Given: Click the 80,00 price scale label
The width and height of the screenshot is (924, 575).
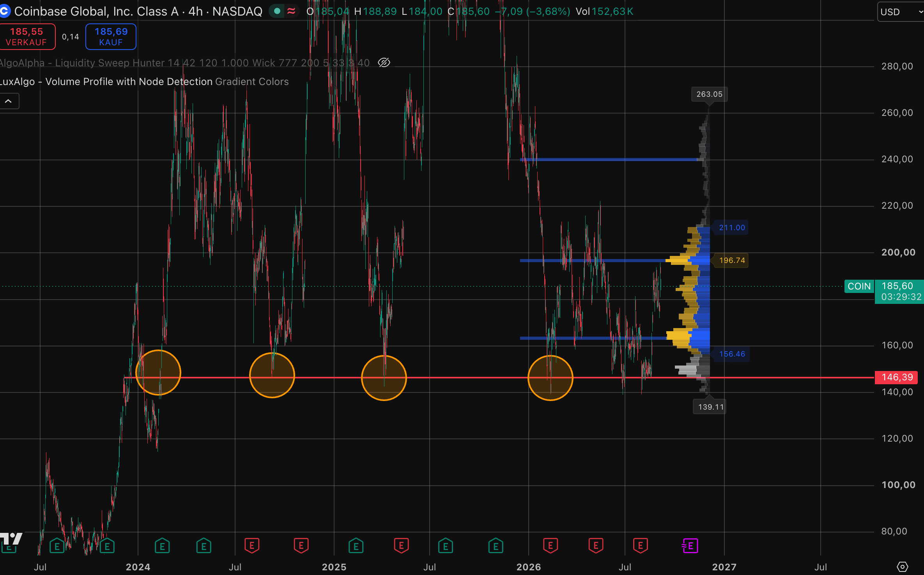Looking at the screenshot, I should [894, 531].
